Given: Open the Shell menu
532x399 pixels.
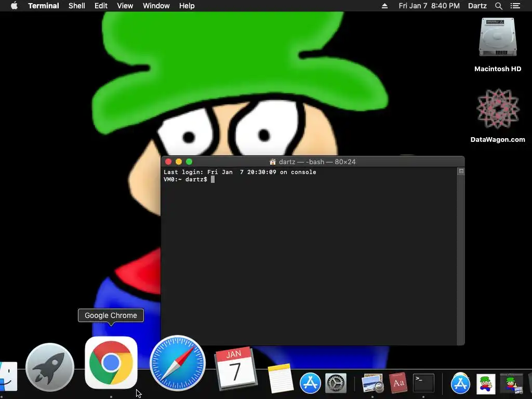Looking at the screenshot, I should point(77,6).
